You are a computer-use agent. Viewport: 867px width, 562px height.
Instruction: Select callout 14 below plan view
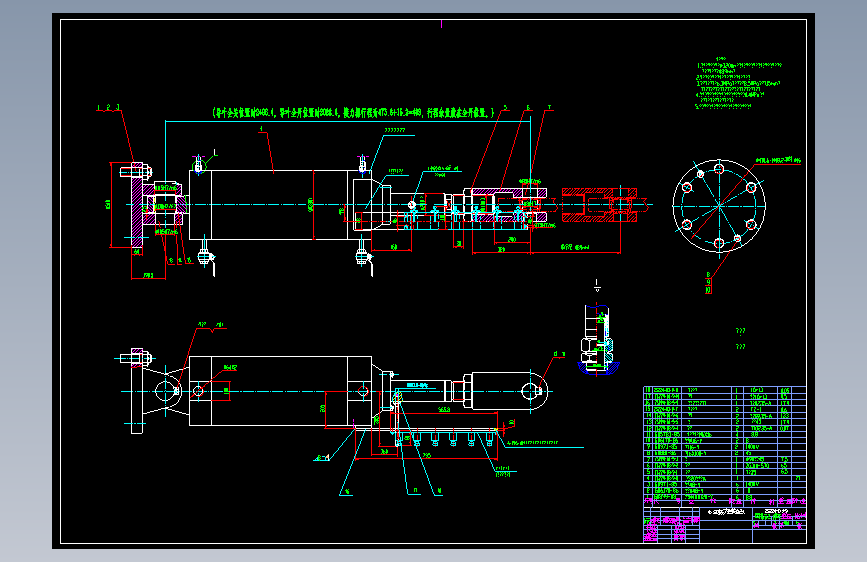click(439, 491)
